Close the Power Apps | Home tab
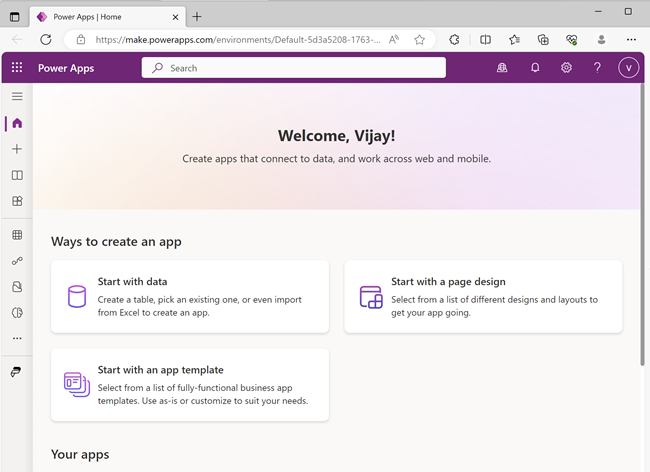The image size is (650, 472). coord(175,17)
